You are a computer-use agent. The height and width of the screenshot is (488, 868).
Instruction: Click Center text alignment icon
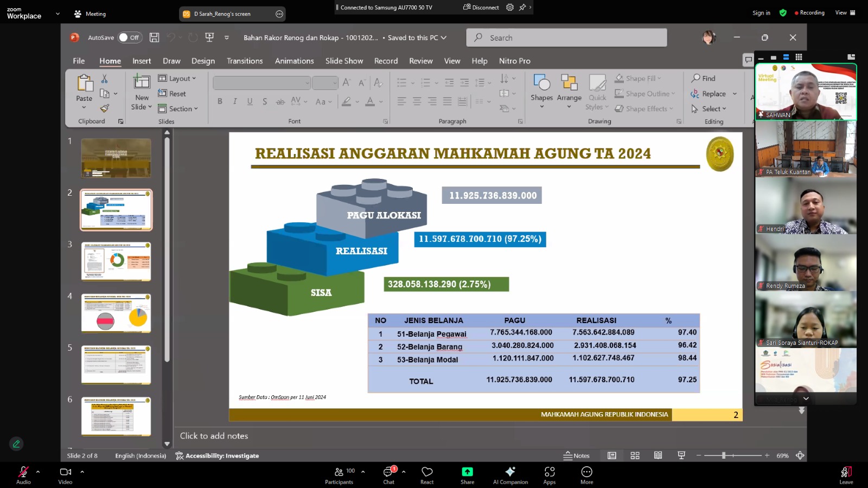pyautogui.click(x=417, y=101)
